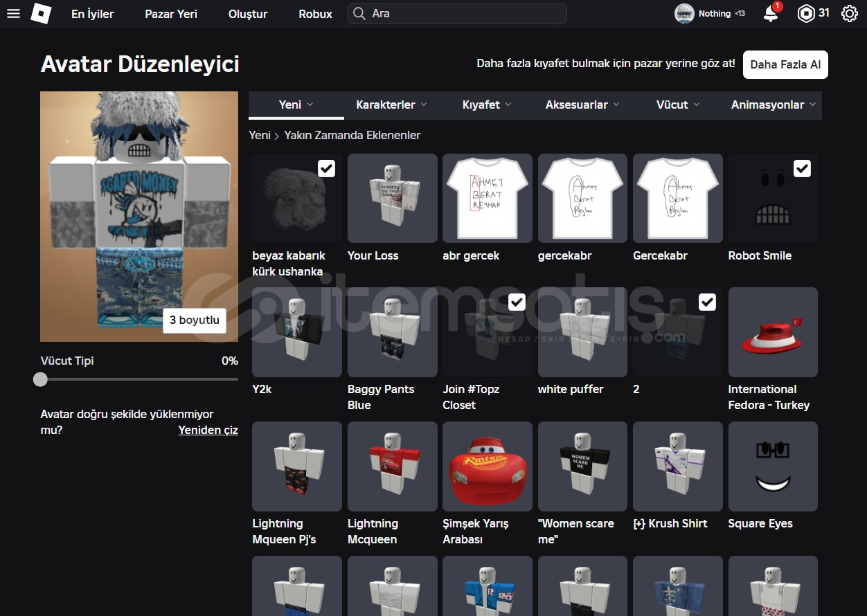Viewport: 867px width, 616px height.
Task: Click the Vücut Tipi slider handle
Action: pyautogui.click(x=41, y=379)
